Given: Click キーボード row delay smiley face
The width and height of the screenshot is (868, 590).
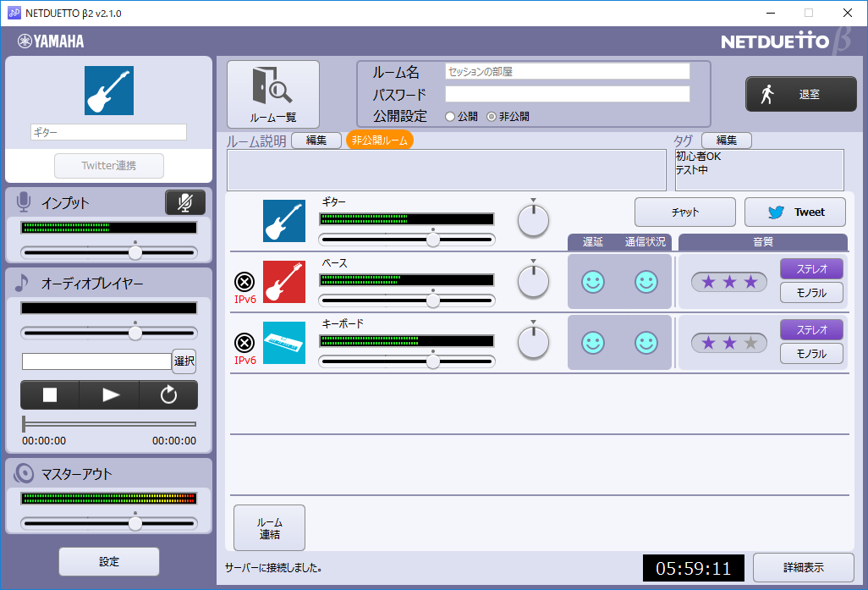Looking at the screenshot, I should click(x=593, y=343).
